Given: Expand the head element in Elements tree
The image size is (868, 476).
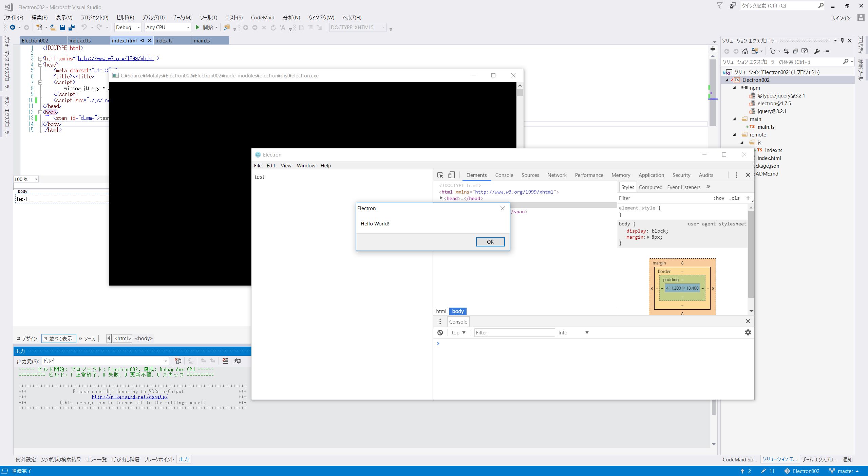Looking at the screenshot, I should (x=441, y=198).
